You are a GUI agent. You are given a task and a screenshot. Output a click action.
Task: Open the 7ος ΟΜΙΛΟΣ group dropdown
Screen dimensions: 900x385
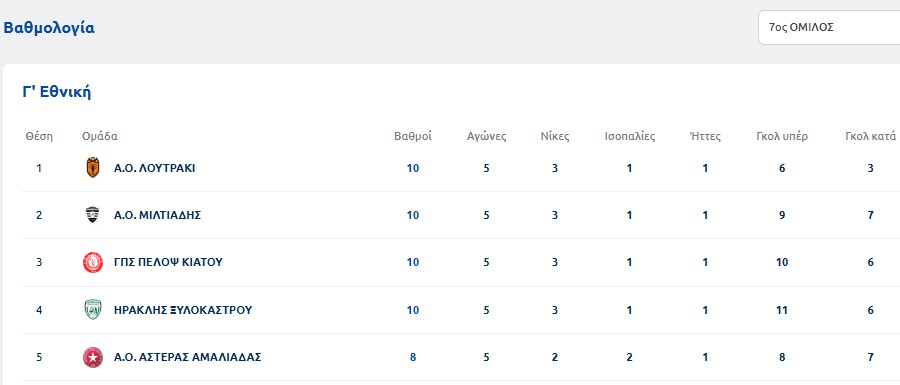[829, 27]
